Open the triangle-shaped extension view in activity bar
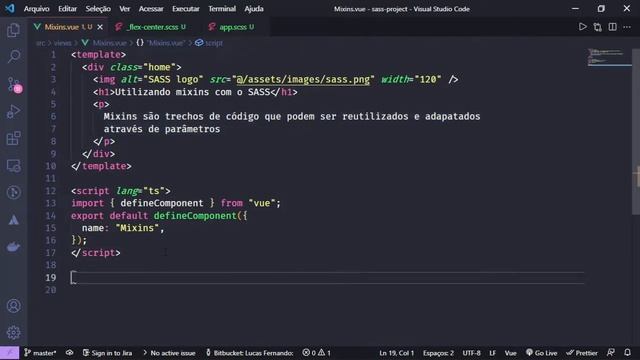This screenshot has height=360, width=640. tap(13, 220)
